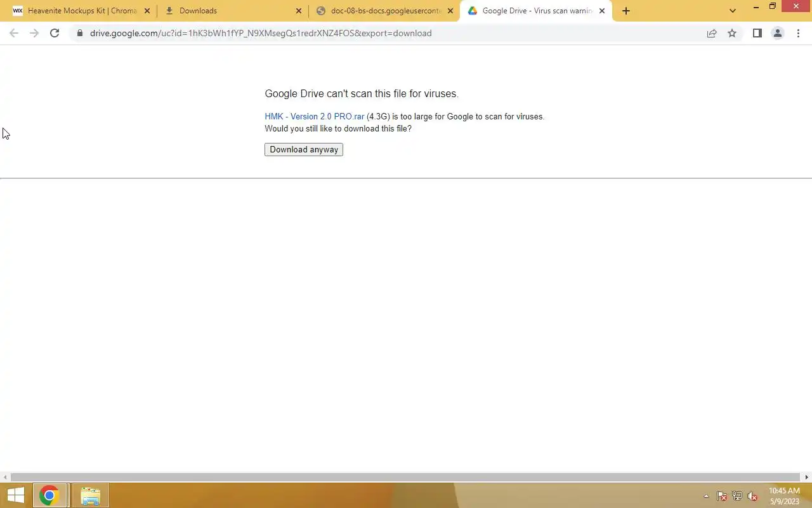Click the Wix favicon on first tab
The height and width of the screenshot is (508, 812).
point(18,11)
